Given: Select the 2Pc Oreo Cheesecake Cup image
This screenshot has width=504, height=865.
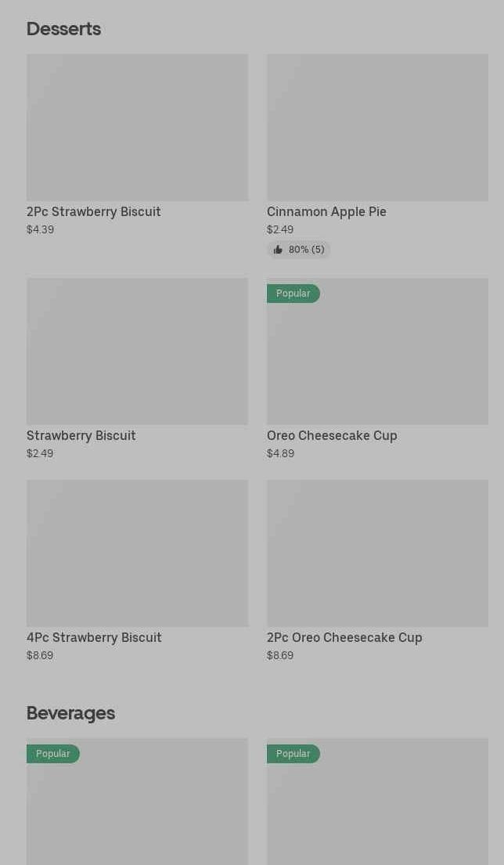Looking at the screenshot, I should tap(377, 553).
